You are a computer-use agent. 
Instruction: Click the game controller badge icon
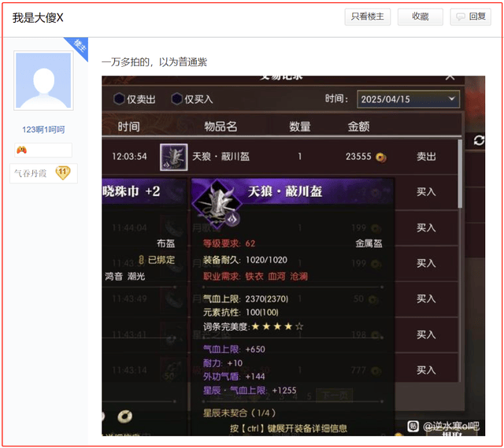coord(22,150)
